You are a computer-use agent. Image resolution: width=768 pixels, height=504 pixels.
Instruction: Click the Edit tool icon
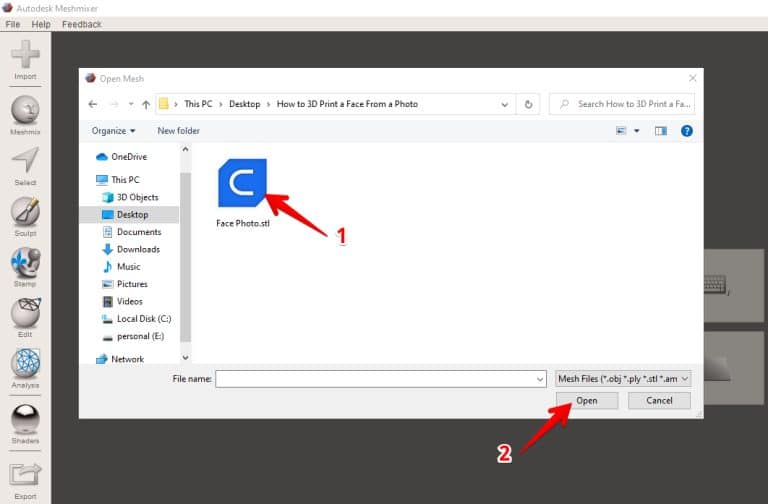[25, 314]
